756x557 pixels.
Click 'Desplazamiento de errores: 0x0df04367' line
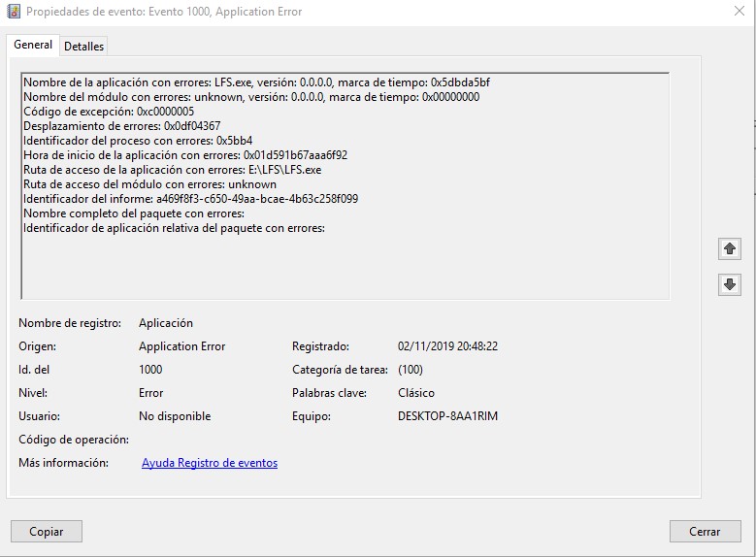pyautogui.click(x=122, y=126)
